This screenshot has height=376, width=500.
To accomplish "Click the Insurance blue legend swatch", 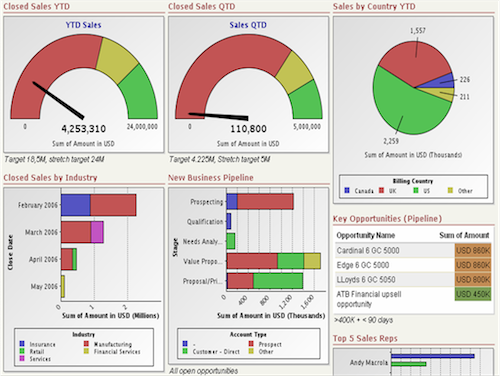I will coord(22,344).
